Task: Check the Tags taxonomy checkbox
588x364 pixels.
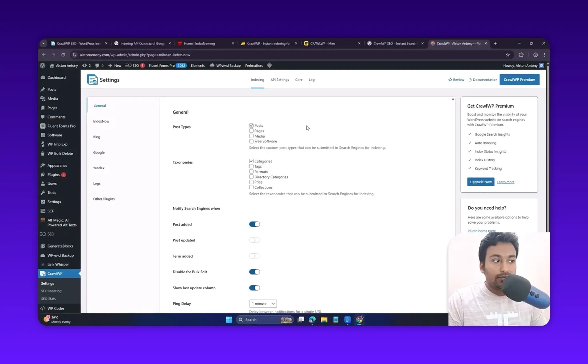Action: click(x=251, y=166)
